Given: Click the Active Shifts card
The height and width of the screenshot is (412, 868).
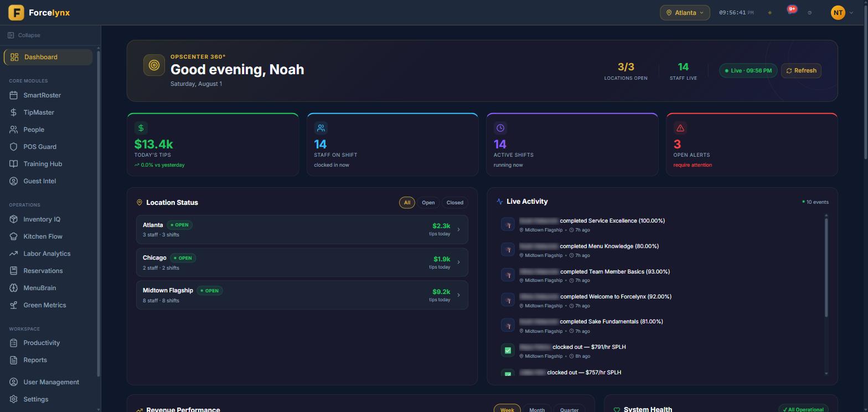Looking at the screenshot, I should (572, 145).
